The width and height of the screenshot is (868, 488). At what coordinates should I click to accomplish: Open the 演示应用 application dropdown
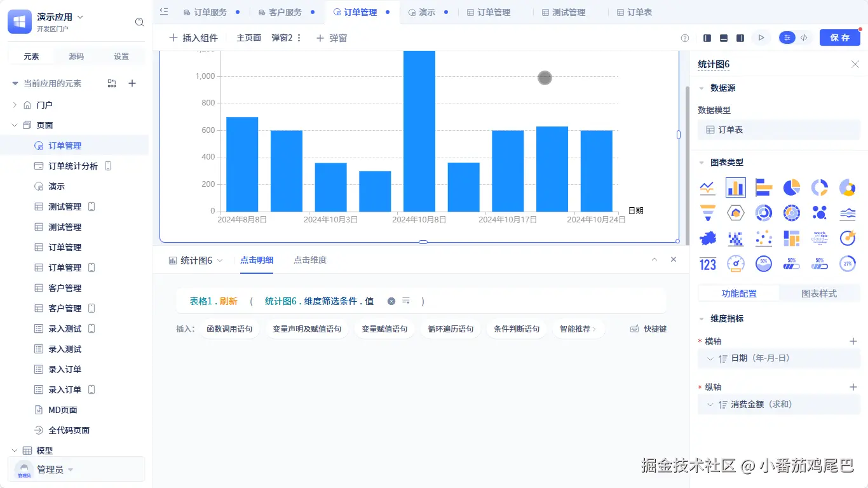tap(80, 17)
